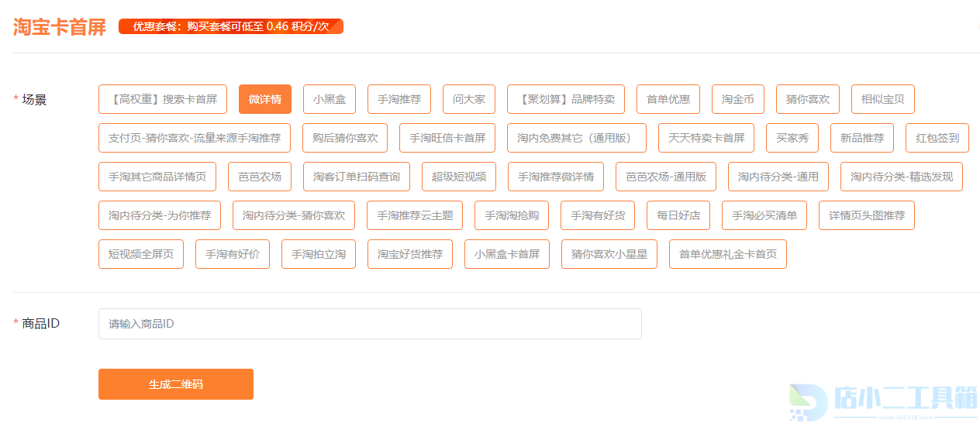Image resolution: width=980 pixels, height=433 pixels.
Task: Select the 淘内待分类-为你推荐 scene
Action: point(160,215)
